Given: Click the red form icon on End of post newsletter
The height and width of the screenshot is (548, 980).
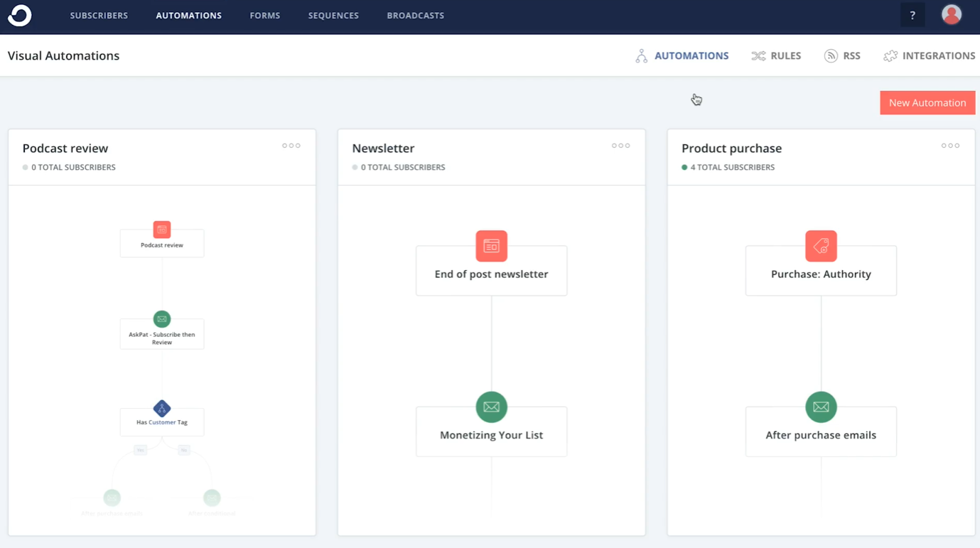Looking at the screenshot, I should coord(492,246).
